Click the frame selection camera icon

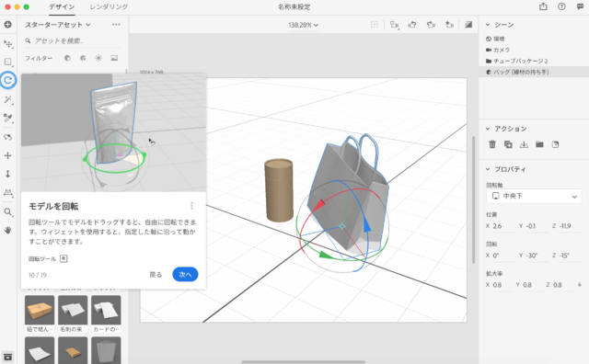pos(412,25)
